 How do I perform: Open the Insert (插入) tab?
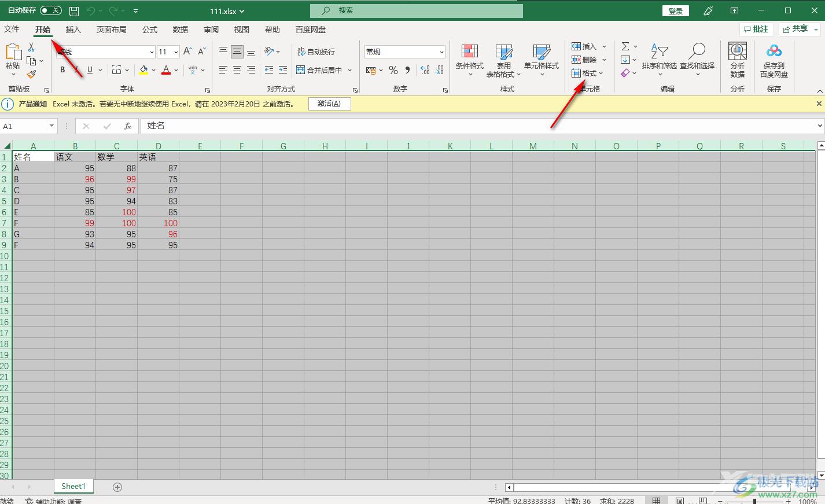[73, 30]
